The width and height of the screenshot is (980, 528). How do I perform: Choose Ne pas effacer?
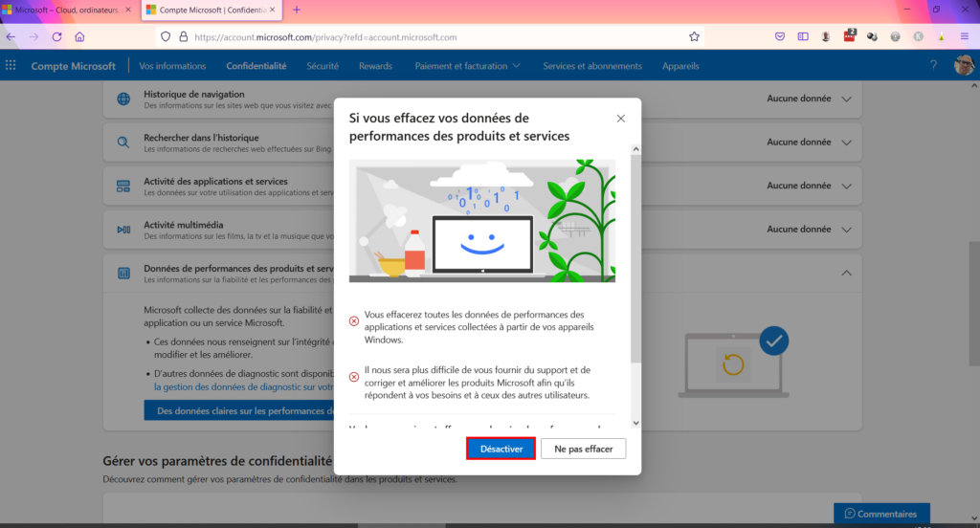pyautogui.click(x=583, y=449)
